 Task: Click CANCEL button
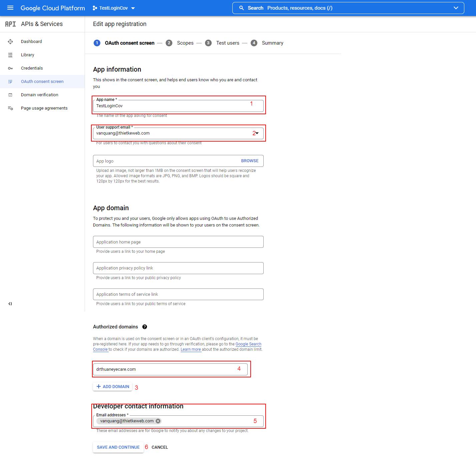point(160,447)
